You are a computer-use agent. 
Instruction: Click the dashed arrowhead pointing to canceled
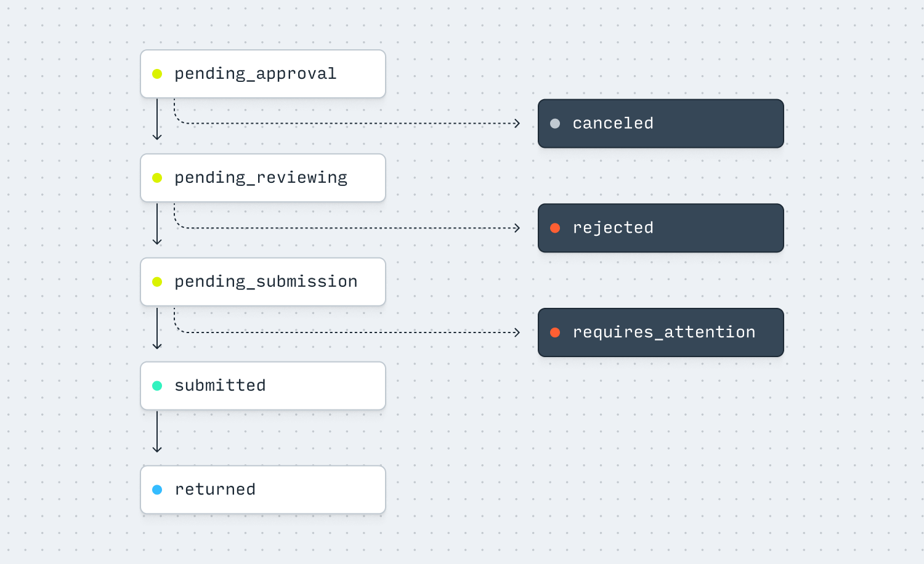[x=517, y=124]
